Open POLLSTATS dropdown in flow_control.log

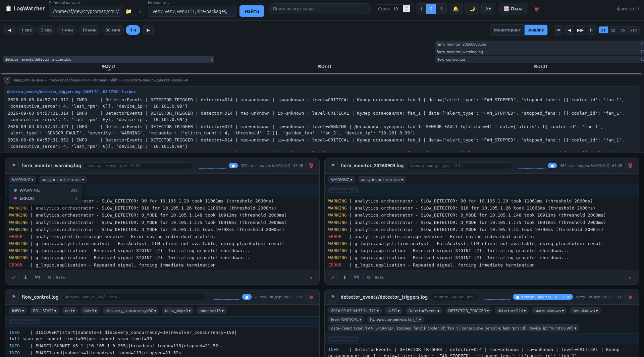(x=44, y=311)
